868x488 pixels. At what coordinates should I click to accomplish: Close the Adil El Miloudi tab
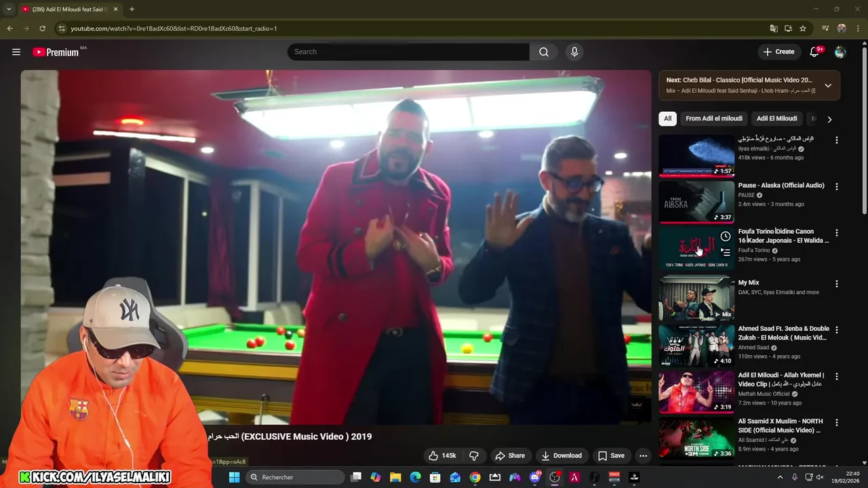point(115,9)
